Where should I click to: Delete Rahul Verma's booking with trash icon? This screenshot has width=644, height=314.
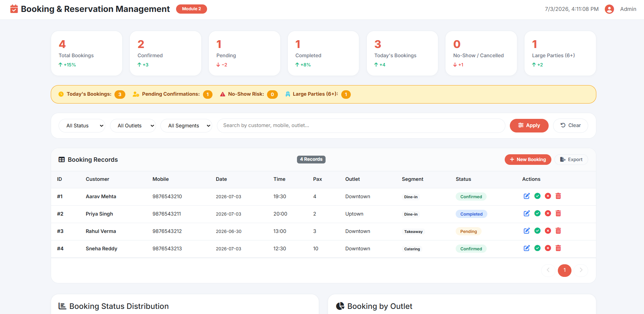[558, 231]
